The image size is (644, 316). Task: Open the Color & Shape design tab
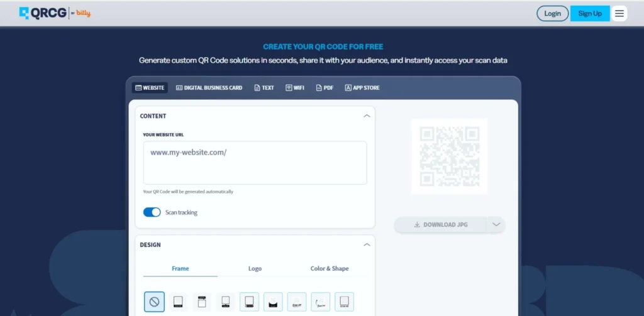click(330, 268)
